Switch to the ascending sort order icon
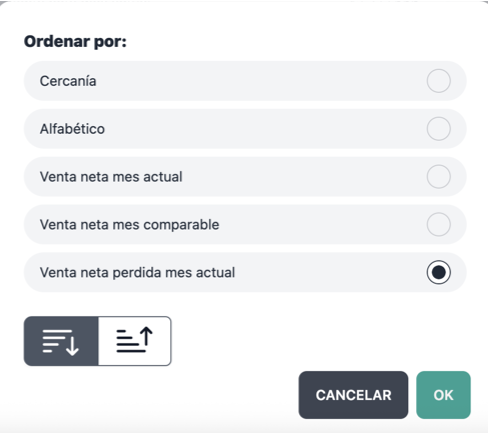Screen dimensions: 489x433 (135, 341)
